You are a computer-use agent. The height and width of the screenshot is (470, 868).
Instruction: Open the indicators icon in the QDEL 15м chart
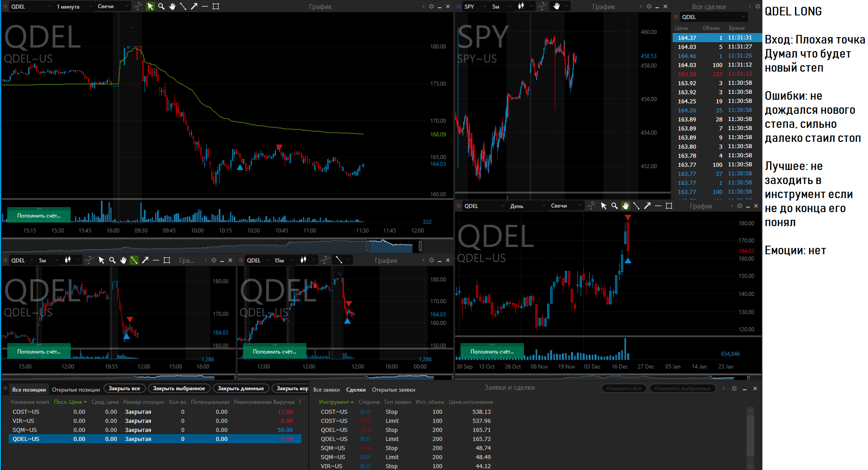[x=325, y=260]
